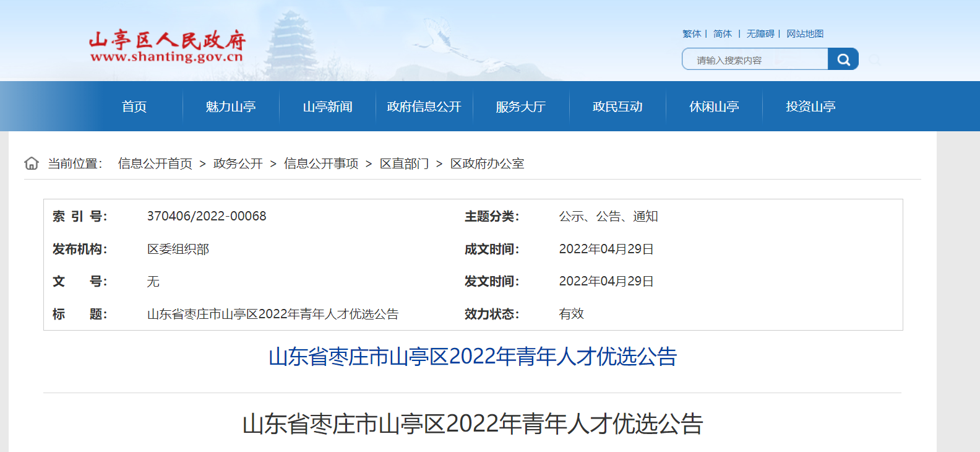The width and height of the screenshot is (980, 452).
Task: Click the publisher value 区委组织部
Action: click(178, 249)
